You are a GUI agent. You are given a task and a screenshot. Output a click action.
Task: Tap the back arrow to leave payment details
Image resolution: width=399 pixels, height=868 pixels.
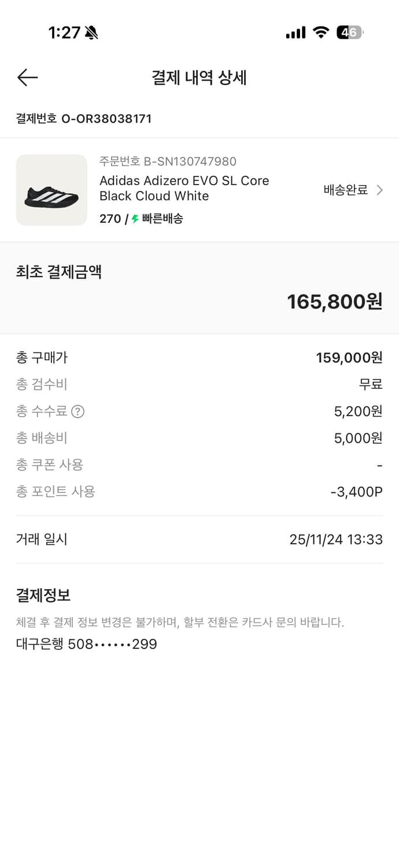pyautogui.click(x=27, y=77)
